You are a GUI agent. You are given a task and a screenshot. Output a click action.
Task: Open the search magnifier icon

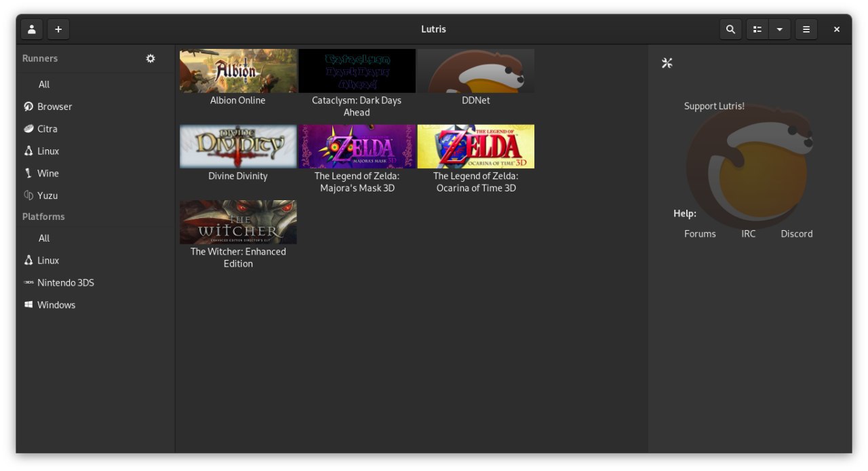730,29
